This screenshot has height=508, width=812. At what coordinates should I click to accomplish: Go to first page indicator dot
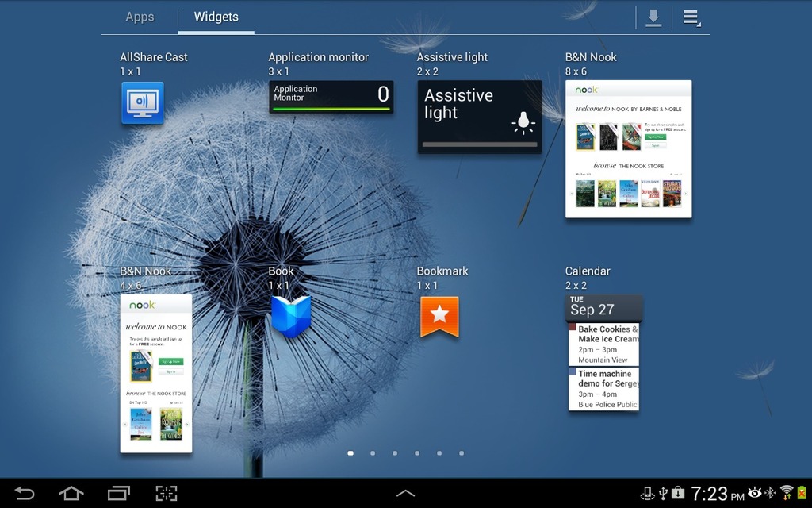click(350, 453)
